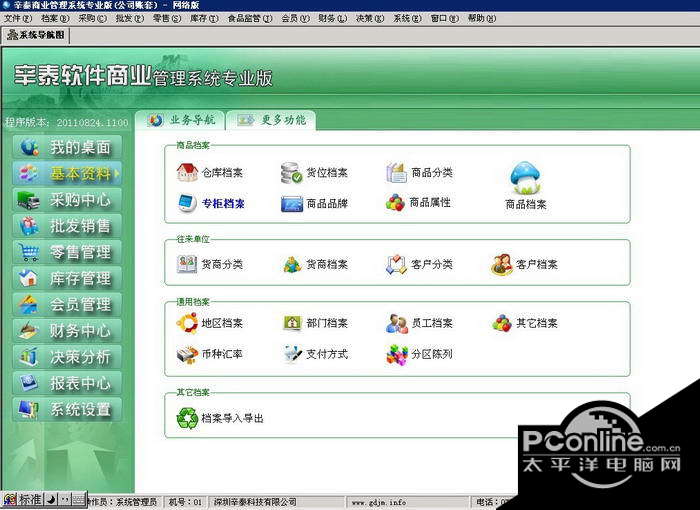
Task: Toggle the IME moon half-width icon
Action: click(x=51, y=500)
